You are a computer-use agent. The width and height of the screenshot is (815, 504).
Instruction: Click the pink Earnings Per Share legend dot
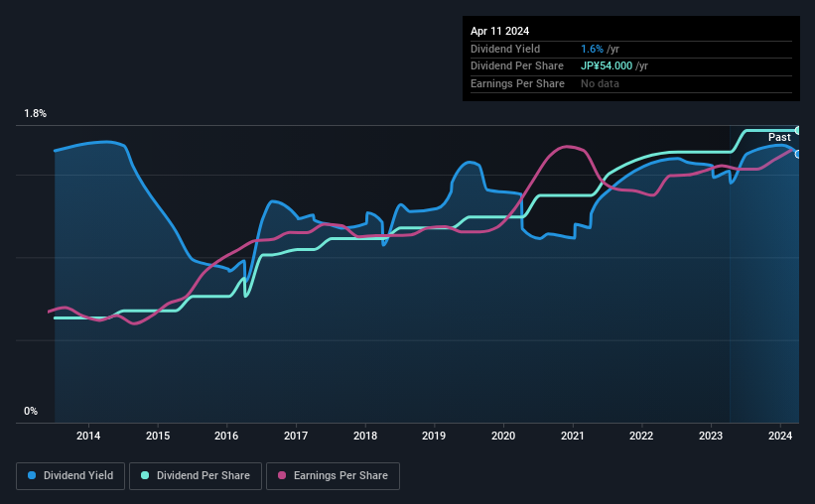tap(282, 475)
